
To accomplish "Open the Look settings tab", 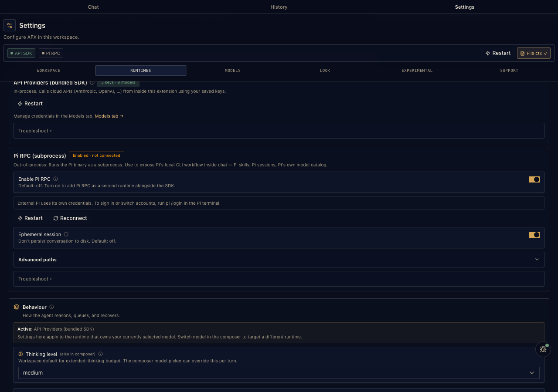I will [x=325, y=71].
